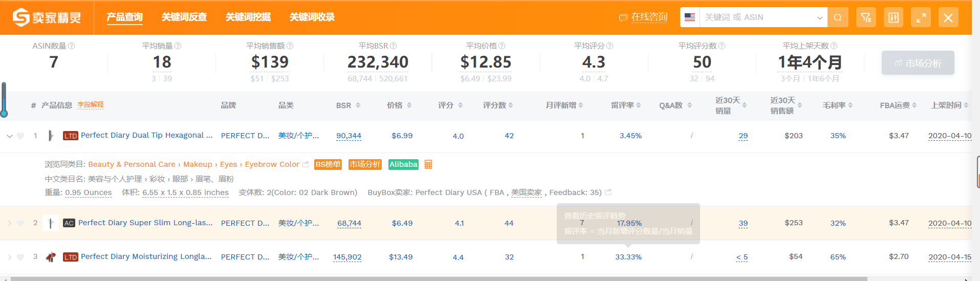The height and width of the screenshot is (281, 980).
Task: Click the help icon next to 平均销量
Action: [x=178, y=46]
